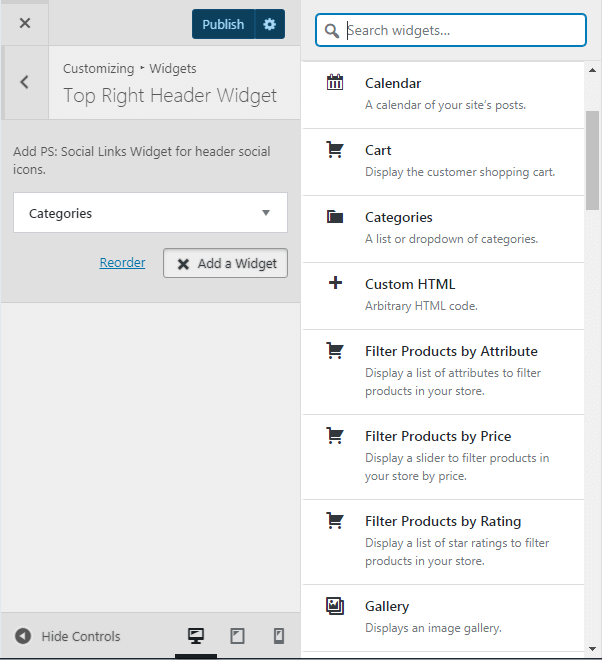The width and height of the screenshot is (602, 660).
Task: Click the Categories folder icon in widget list
Action: click(335, 216)
